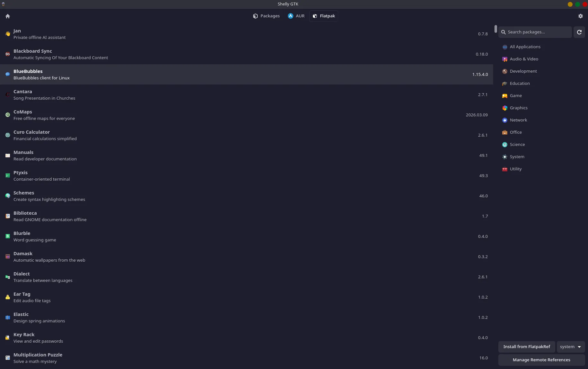Image resolution: width=588 pixels, height=369 pixels.
Task: Click the CoMaps app icon
Action: click(8, 115)
